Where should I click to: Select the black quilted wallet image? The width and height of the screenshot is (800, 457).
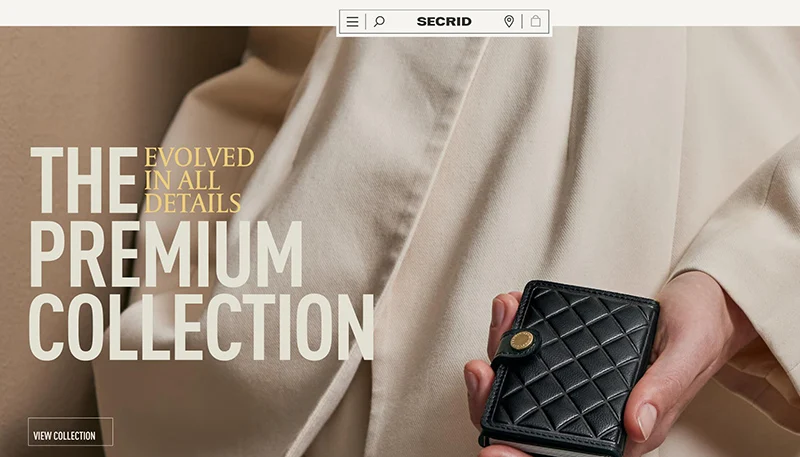[x=569, y=367]
